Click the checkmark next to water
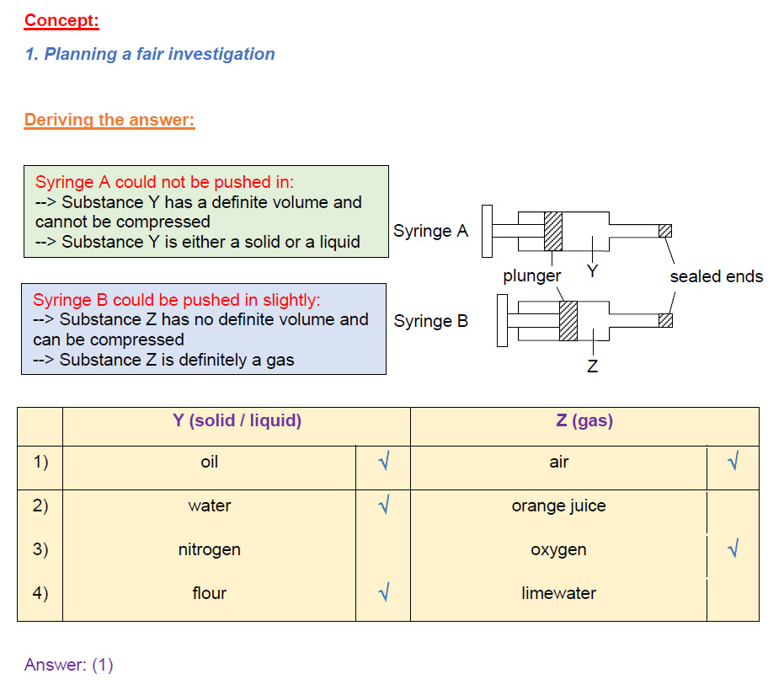The width and height of the screenshot is (784, 690). (384, 505)
